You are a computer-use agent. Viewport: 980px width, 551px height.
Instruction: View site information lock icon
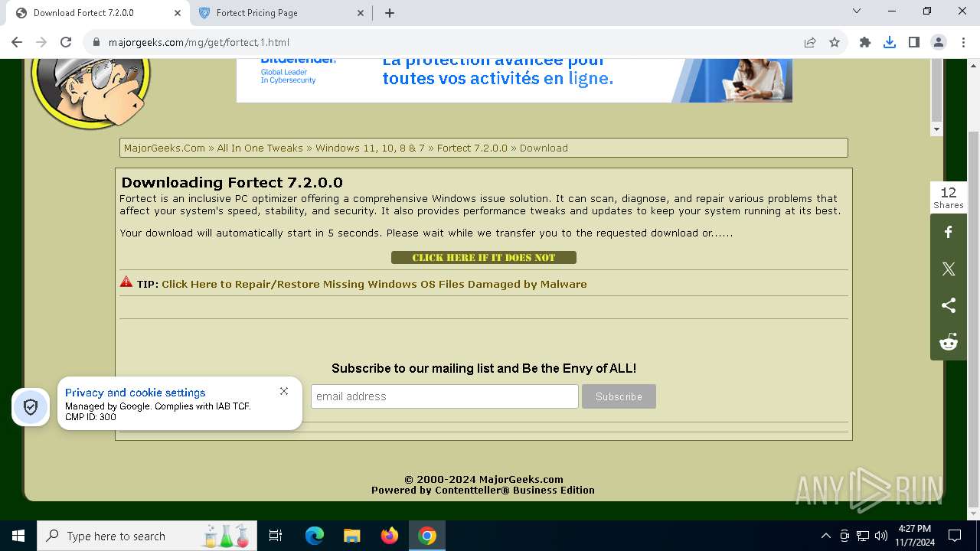point(96,42)
